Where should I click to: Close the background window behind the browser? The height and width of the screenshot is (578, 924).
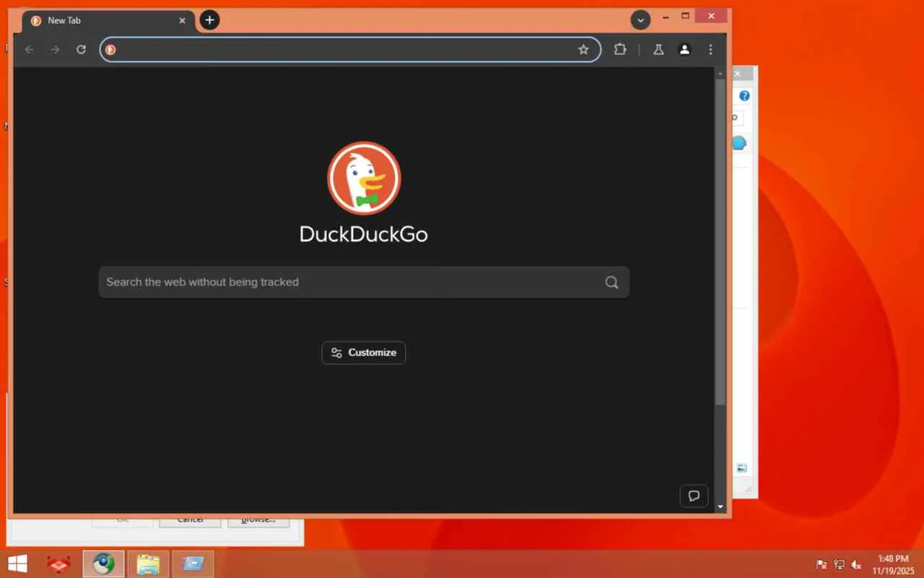tap(738, 74)
